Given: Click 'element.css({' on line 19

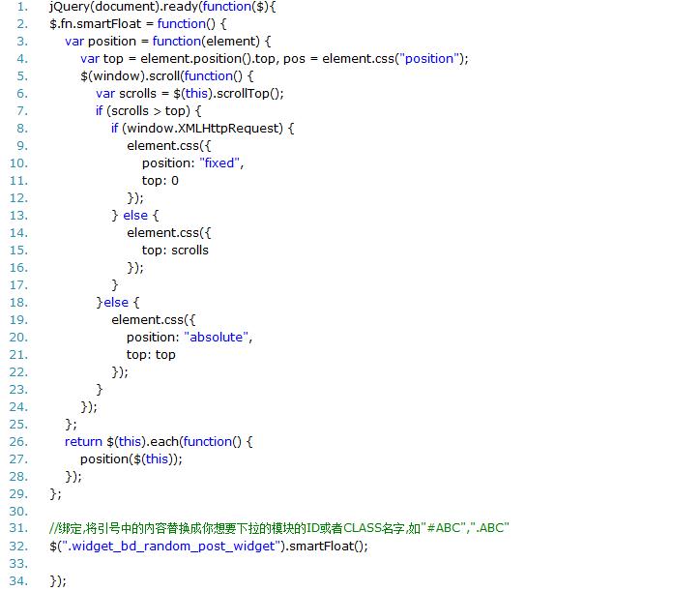Looking at the screenshot, I should (154, 320).
